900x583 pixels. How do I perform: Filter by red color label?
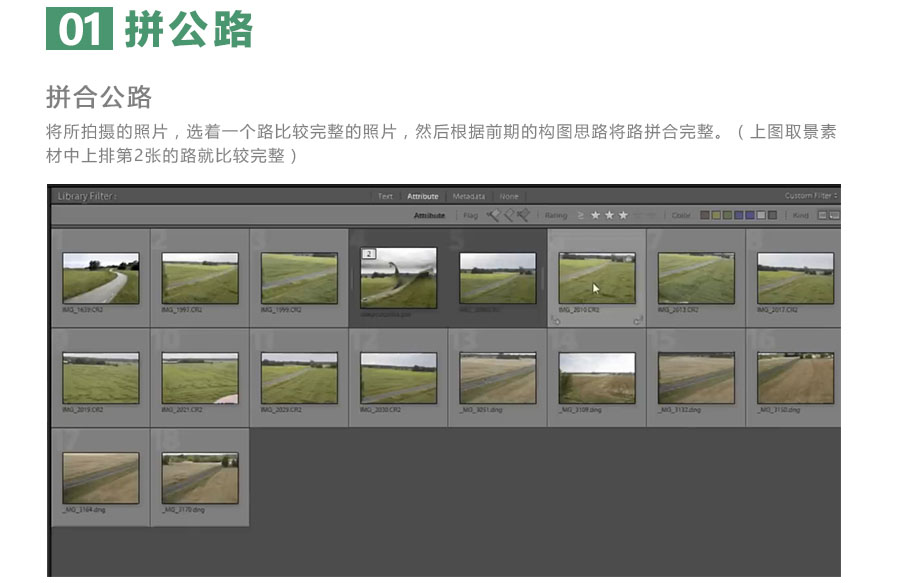tap(705, 215)
